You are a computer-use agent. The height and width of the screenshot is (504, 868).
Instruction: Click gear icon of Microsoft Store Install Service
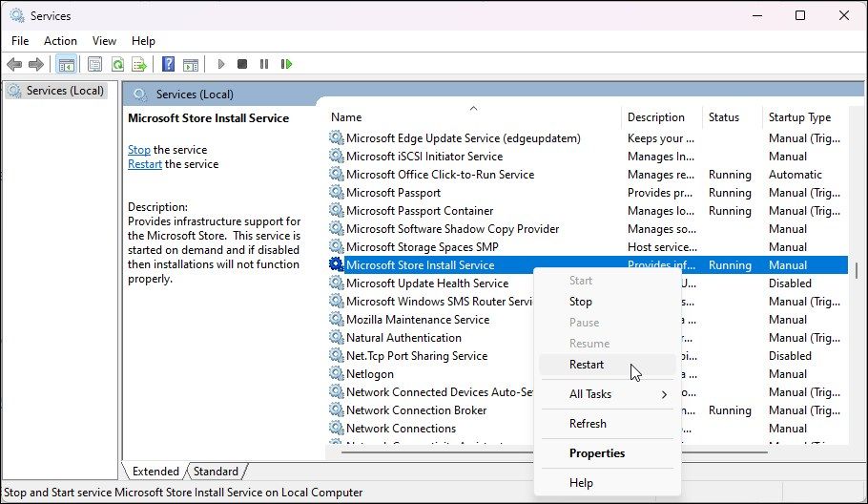coord(336,264)
